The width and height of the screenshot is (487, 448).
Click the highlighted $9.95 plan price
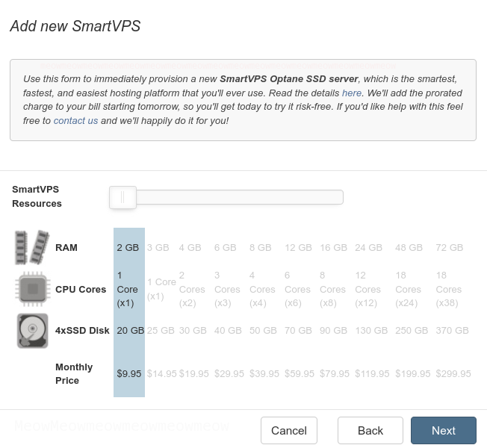click(x=129, y=373)
